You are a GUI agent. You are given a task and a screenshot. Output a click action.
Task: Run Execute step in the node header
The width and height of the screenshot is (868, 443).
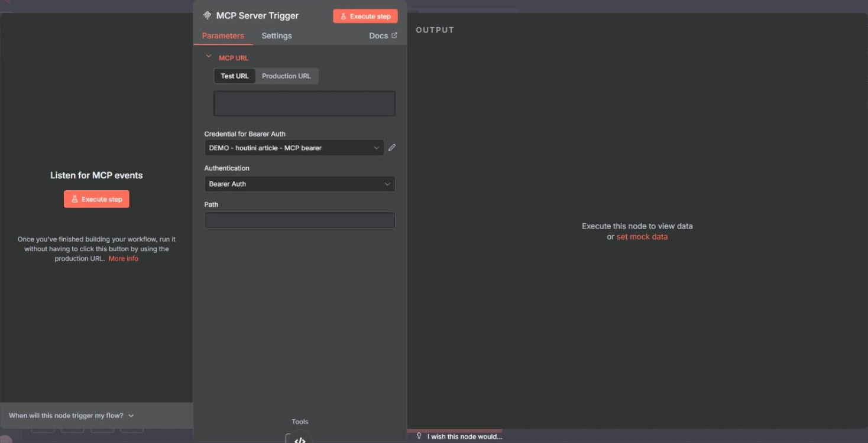[365, 16]
